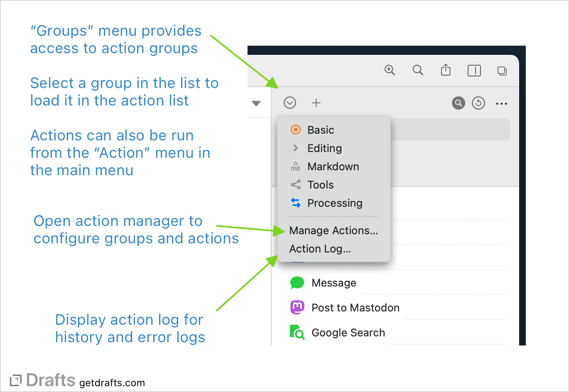Viewport: 569px width, 392px height.
Task: Open more options via the ellipsis icon
Action: click(x=501, y=103)
